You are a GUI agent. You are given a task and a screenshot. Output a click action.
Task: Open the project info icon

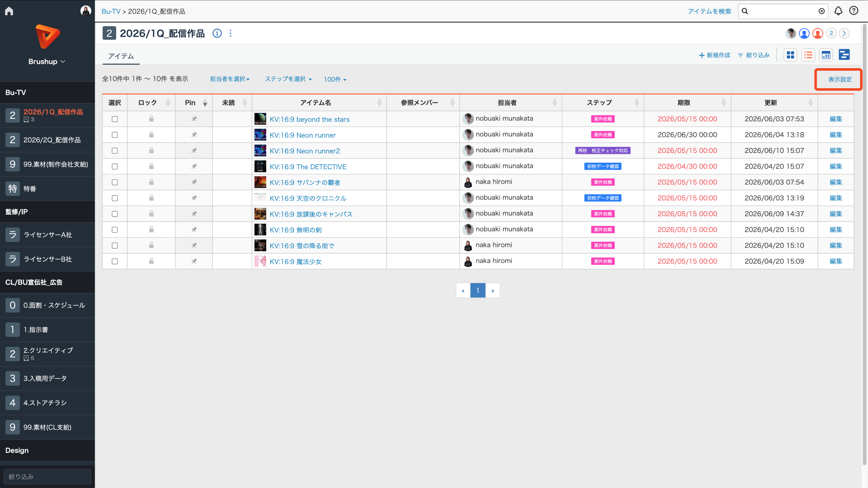[x=217, y=33]
